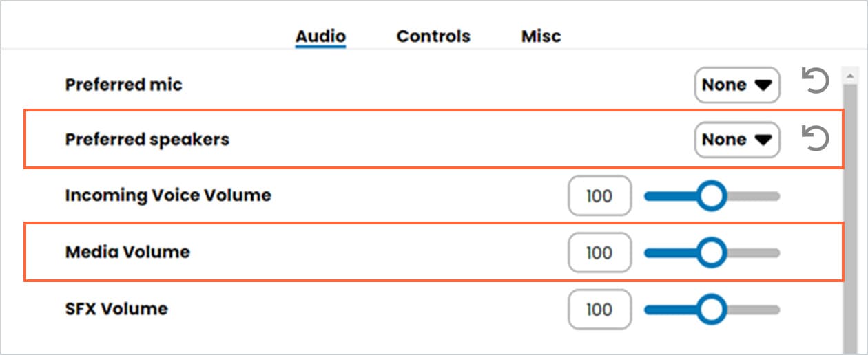Switch to the Controls tab
The width and height of the screenshot is (868, 355).
pyautogui.click(x=433, y=36)
